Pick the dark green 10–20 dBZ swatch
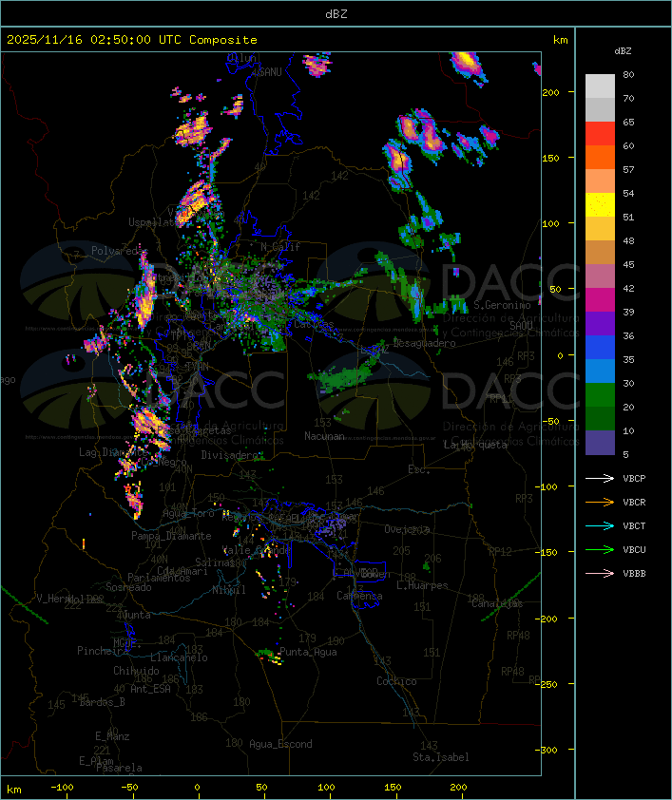This screenshot has width=672, height=800. point(600,418)
